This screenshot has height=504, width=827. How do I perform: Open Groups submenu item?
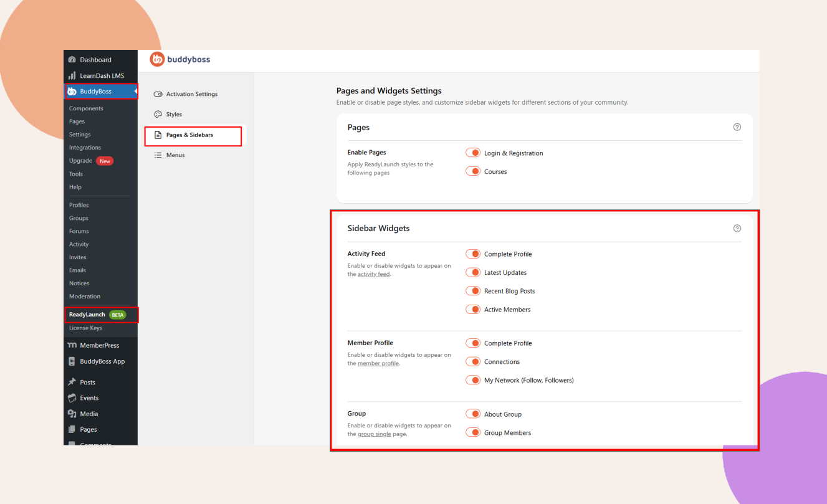pos(79,218)
